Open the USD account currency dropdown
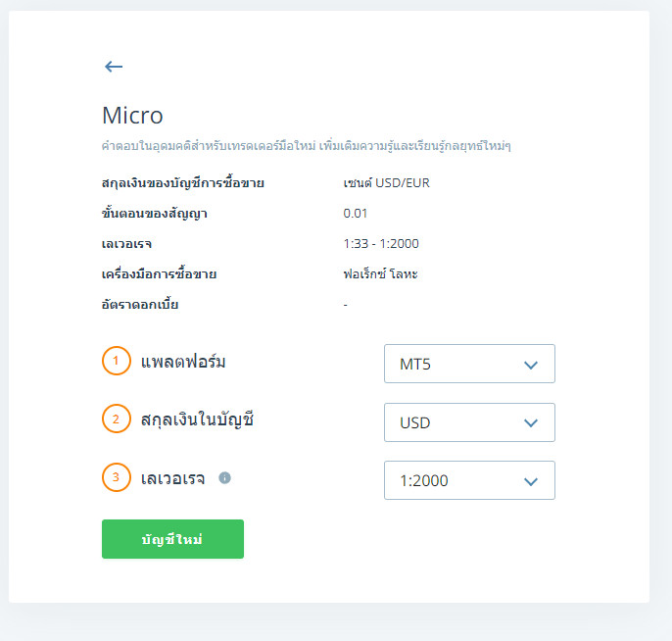The image size is (672, 641). [x=469, y=422]
